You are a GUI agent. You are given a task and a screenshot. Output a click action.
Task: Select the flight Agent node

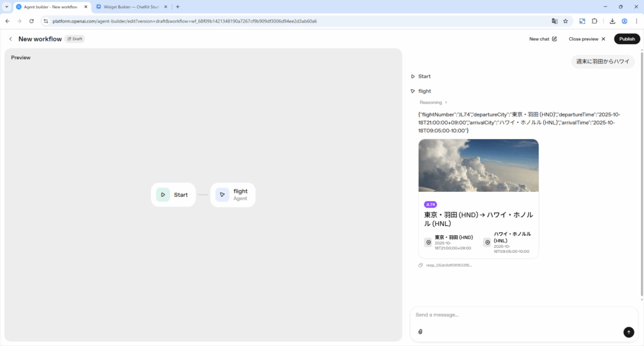[233, 195]
